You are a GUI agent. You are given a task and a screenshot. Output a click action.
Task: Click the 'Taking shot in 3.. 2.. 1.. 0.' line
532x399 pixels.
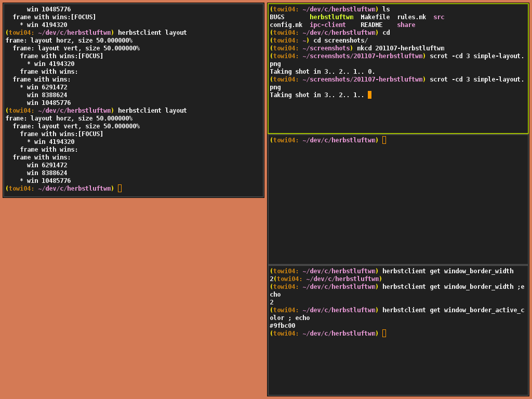[322, 72]
